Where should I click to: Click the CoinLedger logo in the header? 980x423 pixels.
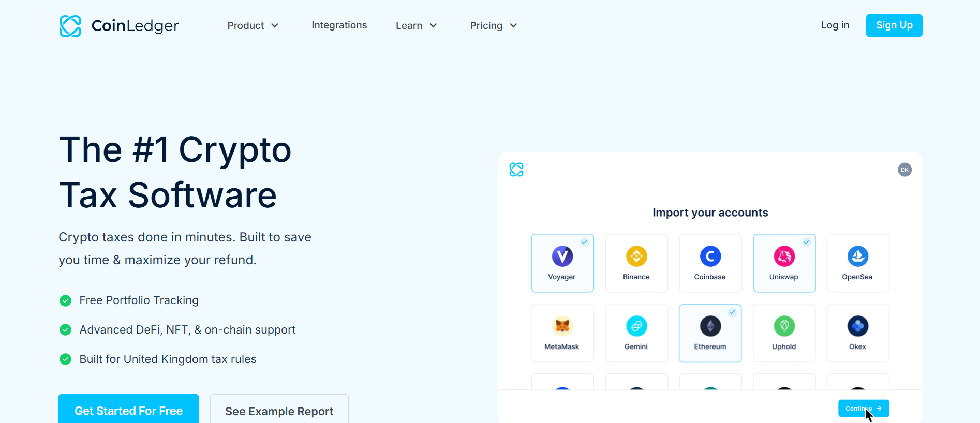click(119, 26)
